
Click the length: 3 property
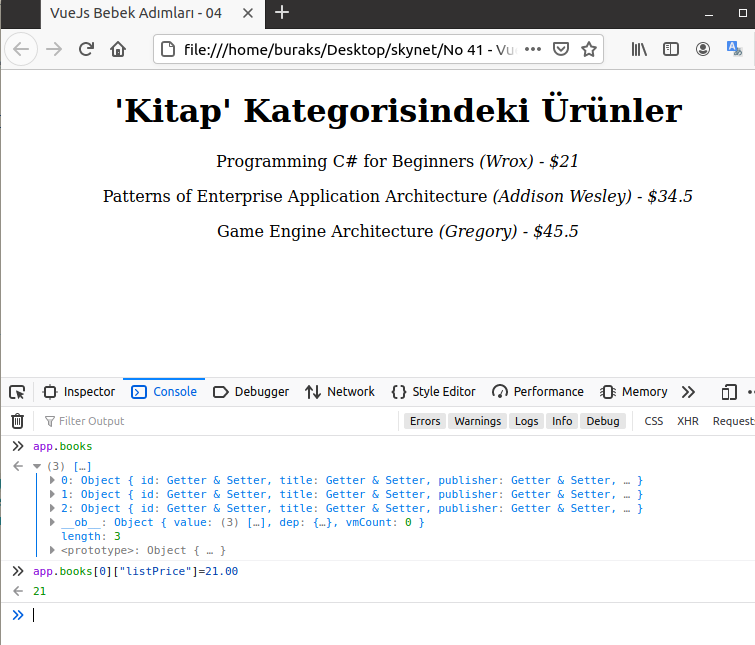[91, 536]
